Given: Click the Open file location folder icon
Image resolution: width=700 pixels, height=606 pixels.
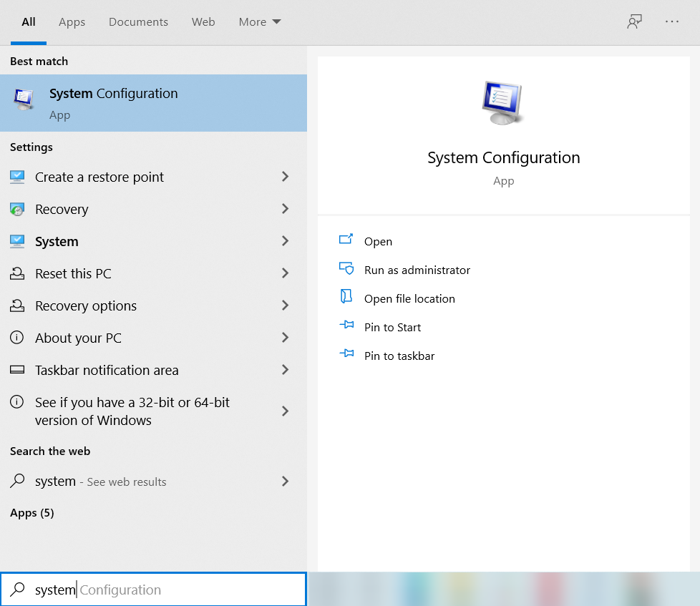Looking at the screenshot, I should 346,298.
